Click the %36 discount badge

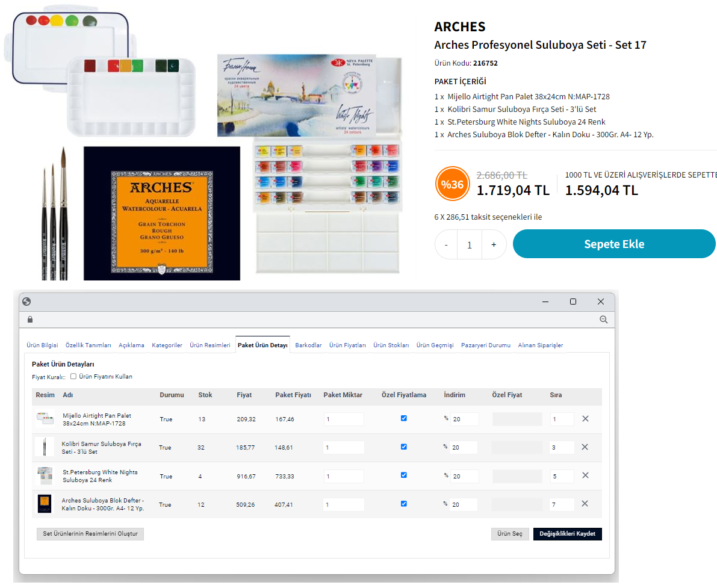coord(452,184)
